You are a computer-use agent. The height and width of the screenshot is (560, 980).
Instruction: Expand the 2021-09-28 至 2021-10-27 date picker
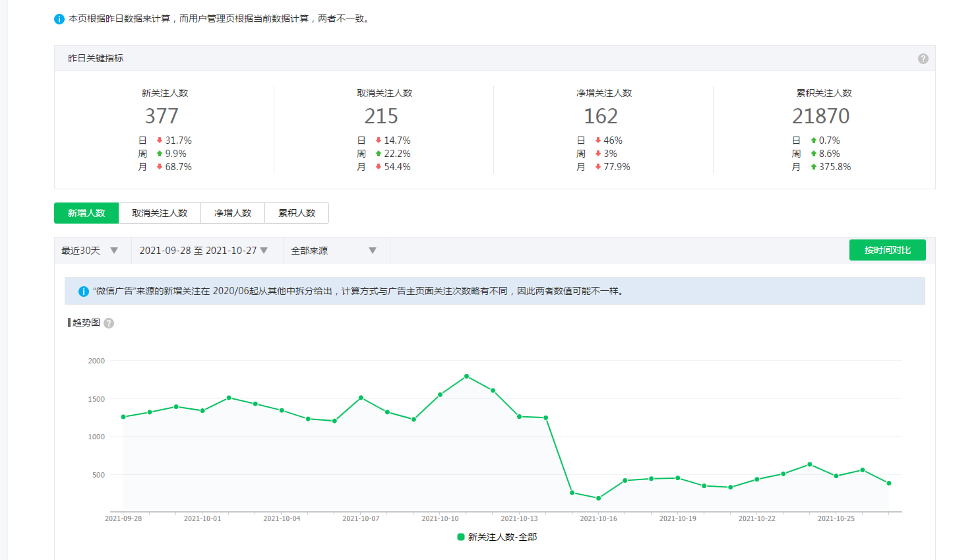203,251
